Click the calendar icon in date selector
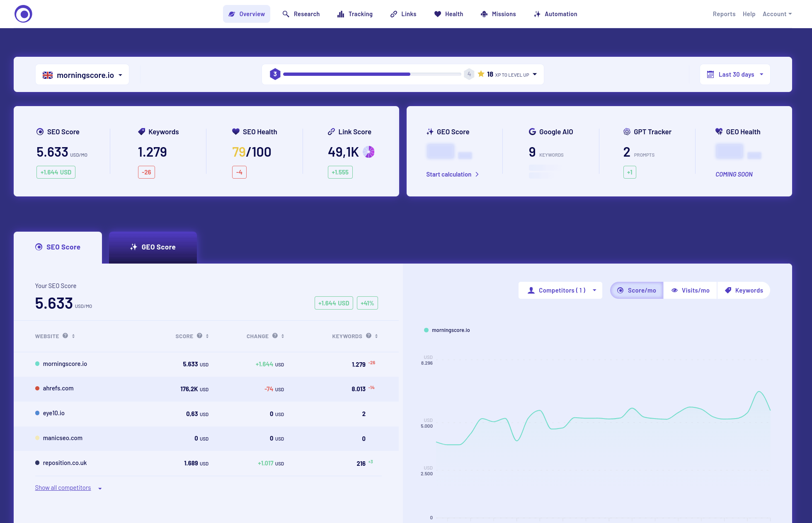Screen dimensions: 812x523 (x=710, y=75)
